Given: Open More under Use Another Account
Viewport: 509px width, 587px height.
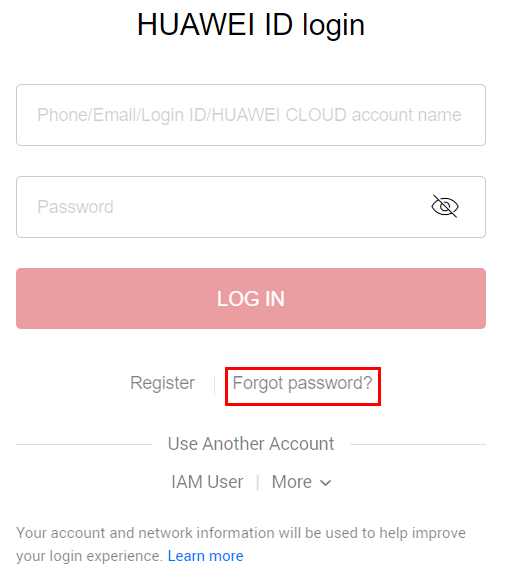Looking at the screenshot, I should (x=301, y=482).
